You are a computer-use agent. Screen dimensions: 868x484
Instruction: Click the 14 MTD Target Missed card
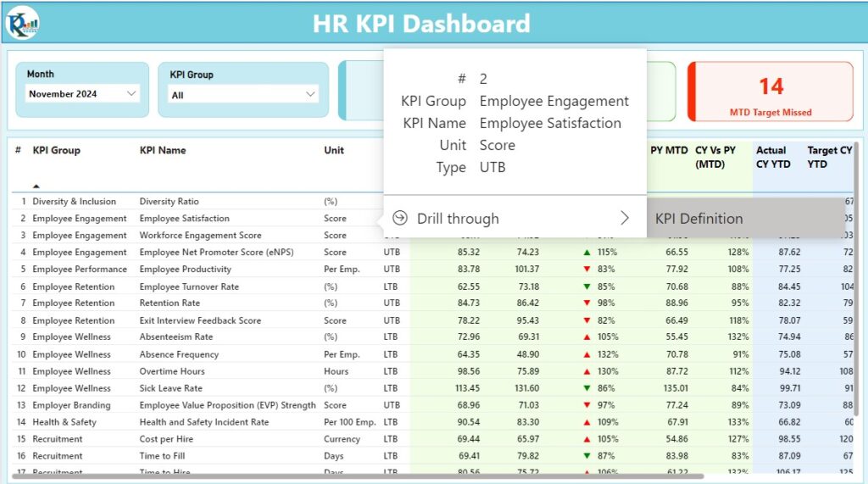[x=771, y=92]
